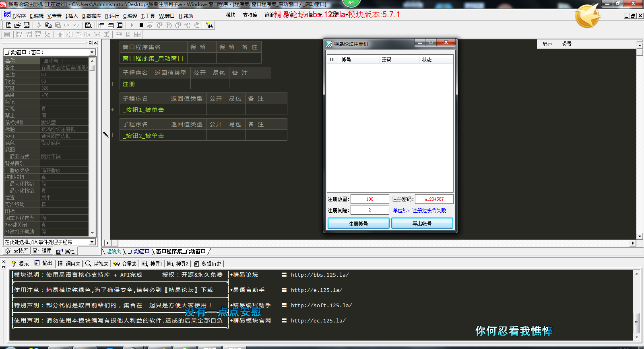Click the Find magnifier document icon
This screenshot has width=644, height=349.
[89, 25]
